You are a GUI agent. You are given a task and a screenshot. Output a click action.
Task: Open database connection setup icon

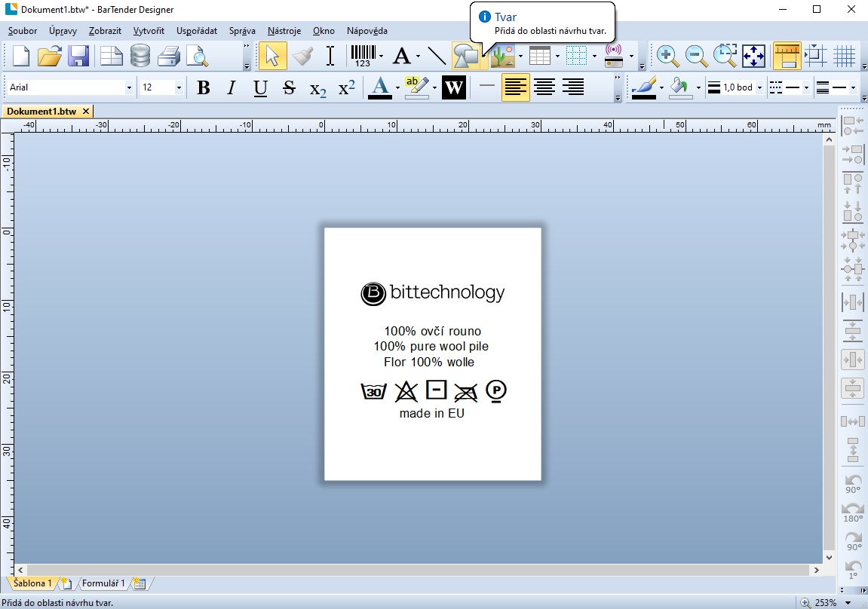140,56
